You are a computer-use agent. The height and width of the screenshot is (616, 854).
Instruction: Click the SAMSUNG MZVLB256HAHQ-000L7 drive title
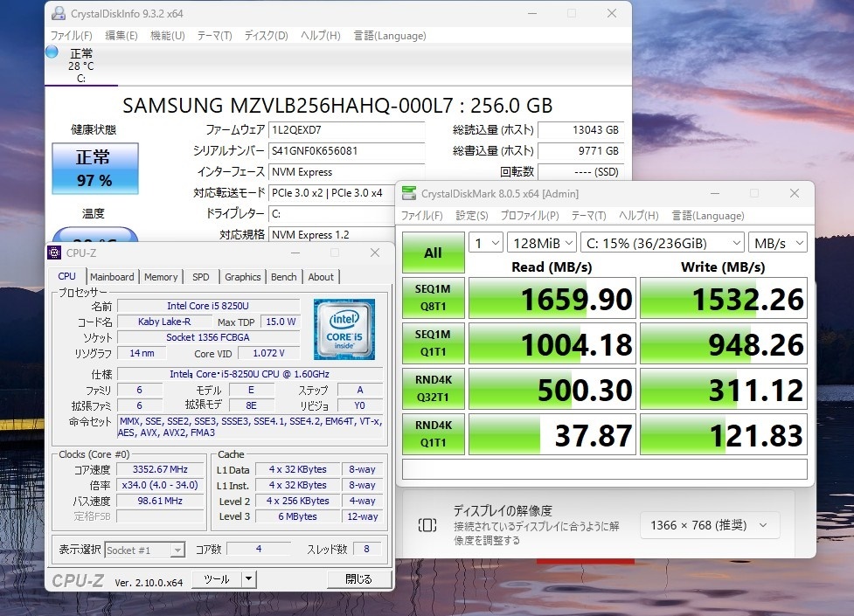337,105
